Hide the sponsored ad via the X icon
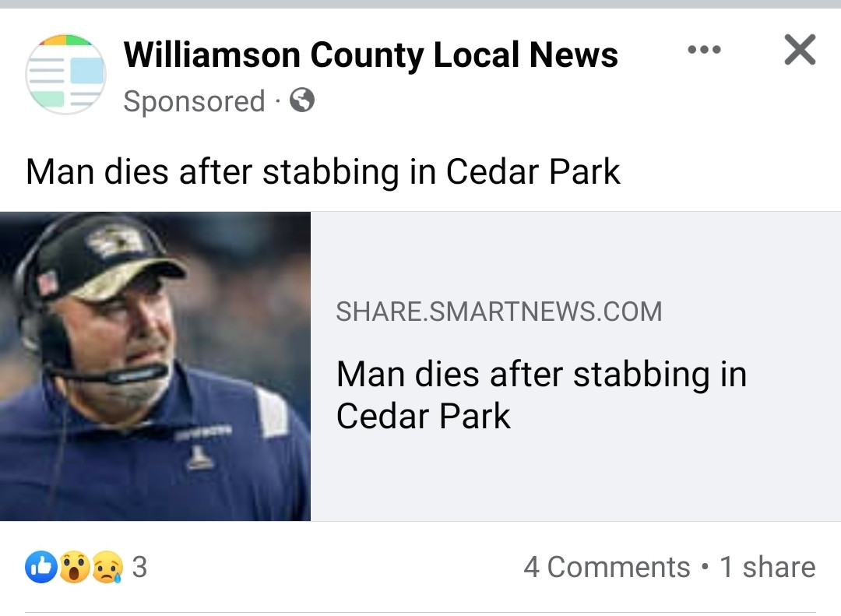 [799, 49]
